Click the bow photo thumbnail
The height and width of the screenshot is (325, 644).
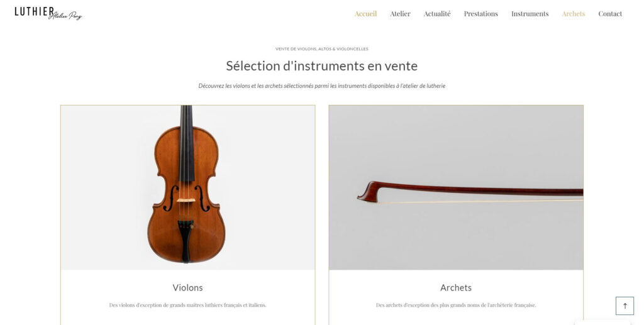(456, 187)
